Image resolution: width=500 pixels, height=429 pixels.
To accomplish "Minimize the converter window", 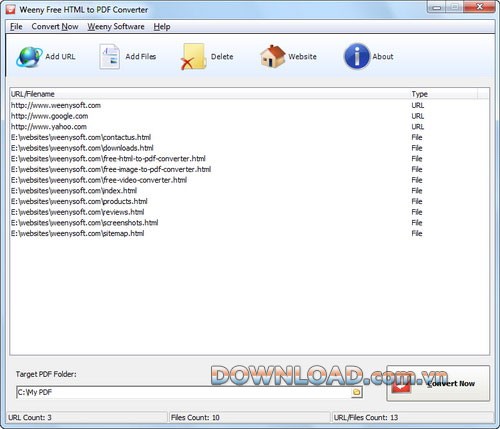I will [x=437, y=7].
